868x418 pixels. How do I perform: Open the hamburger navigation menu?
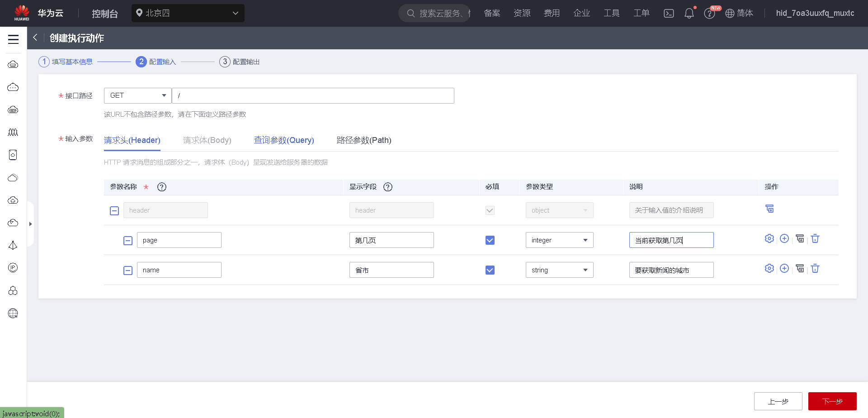tap(13, 39)
